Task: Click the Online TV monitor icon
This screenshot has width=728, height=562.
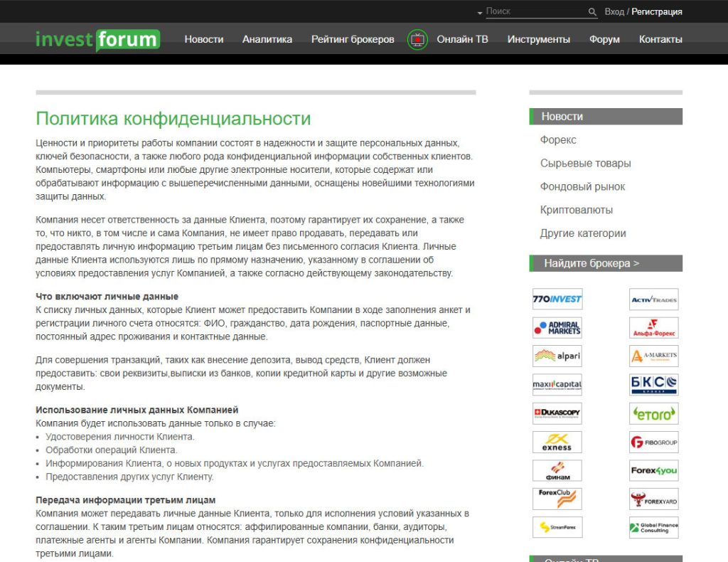Action: (417, 40)
